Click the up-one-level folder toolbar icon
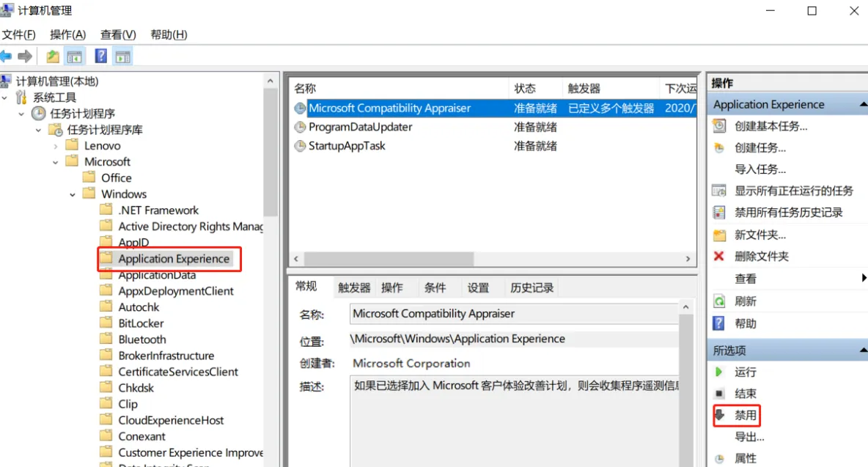The width and height of the screenshot is (868, 467). click(x=53, y=56)
